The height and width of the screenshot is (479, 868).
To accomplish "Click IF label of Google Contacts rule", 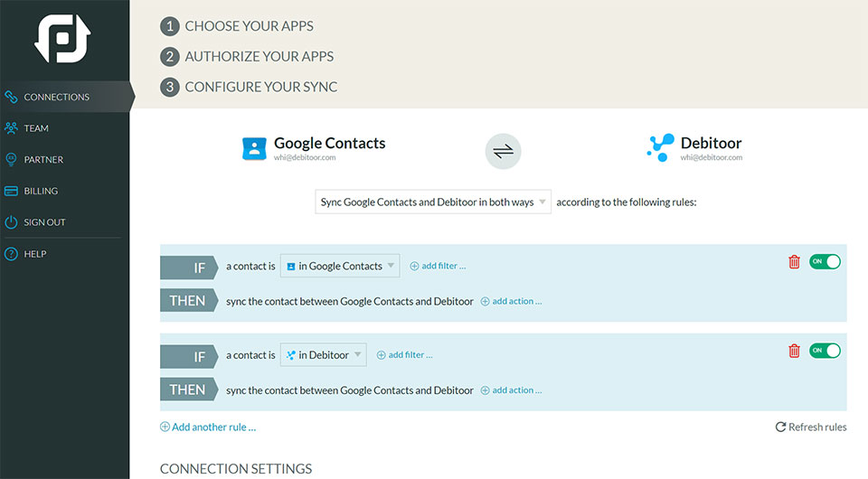I will click(189, 268).
